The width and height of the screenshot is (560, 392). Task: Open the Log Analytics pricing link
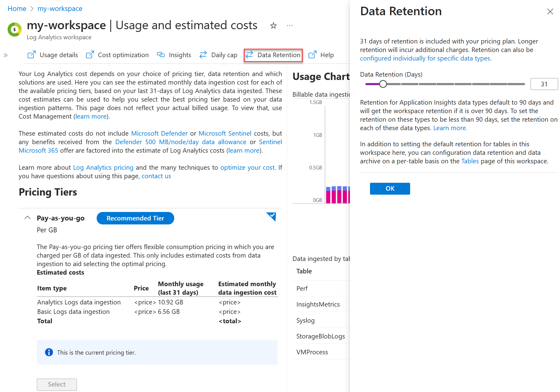coord(103,168)
